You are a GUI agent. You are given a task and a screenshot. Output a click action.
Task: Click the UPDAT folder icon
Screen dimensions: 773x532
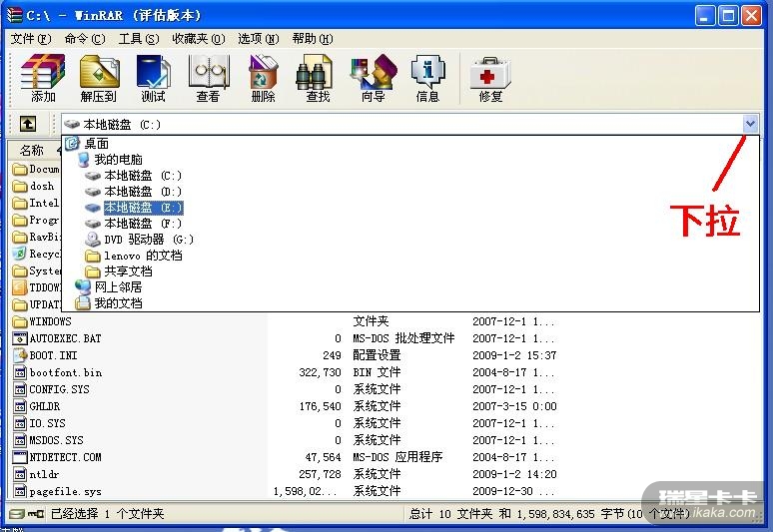click(x=20, y=304)
